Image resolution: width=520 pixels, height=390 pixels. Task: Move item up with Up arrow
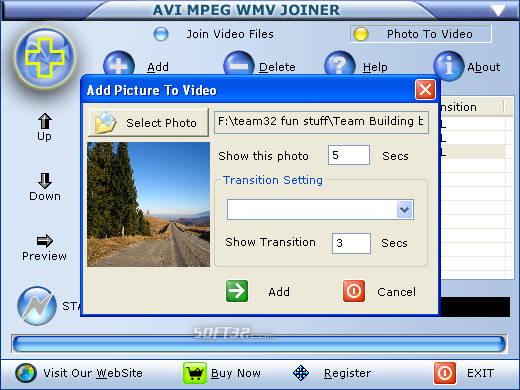click(x=45, y=121)
